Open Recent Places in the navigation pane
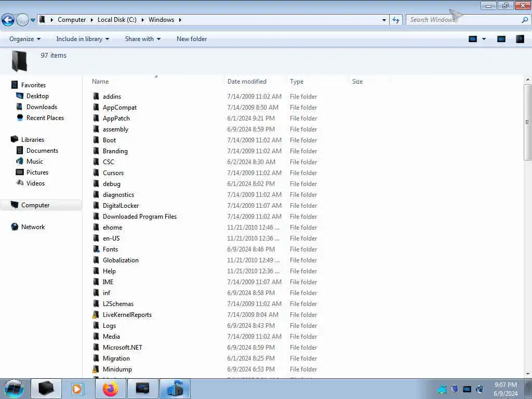 45,118
